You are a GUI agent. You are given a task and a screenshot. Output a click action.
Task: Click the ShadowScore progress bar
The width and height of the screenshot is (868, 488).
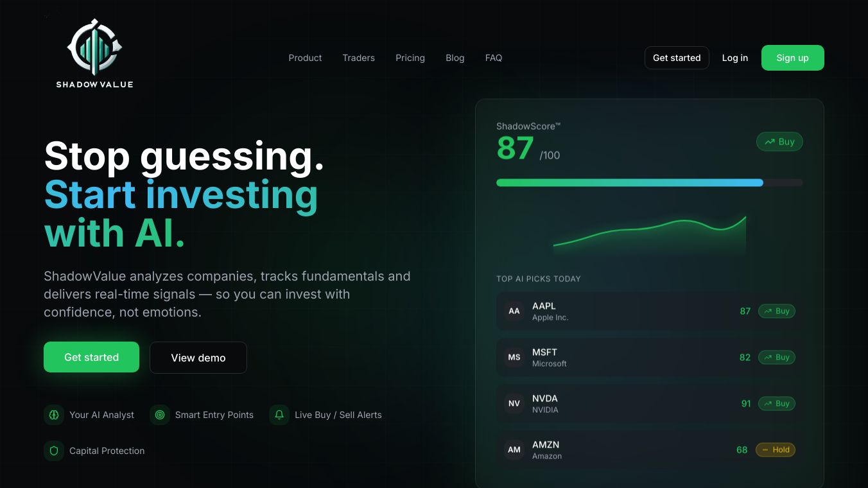(650, 183)
